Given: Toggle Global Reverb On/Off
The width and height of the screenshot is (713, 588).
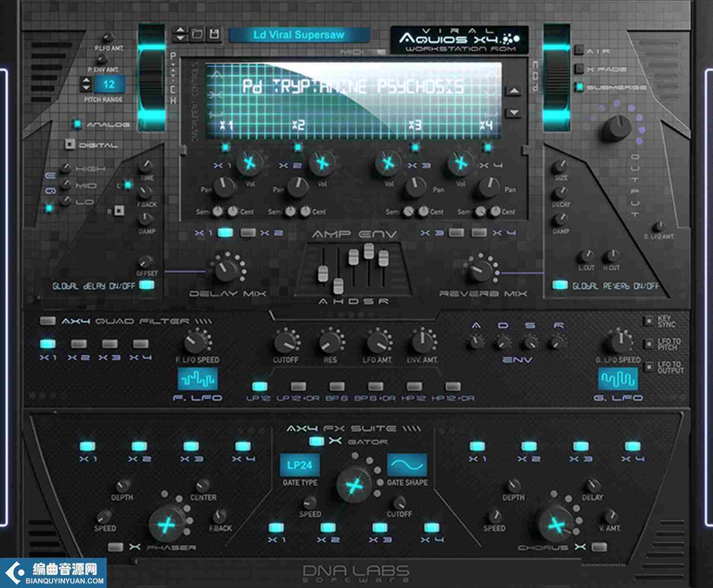Looking at the screenshot, I should point(560,285).
